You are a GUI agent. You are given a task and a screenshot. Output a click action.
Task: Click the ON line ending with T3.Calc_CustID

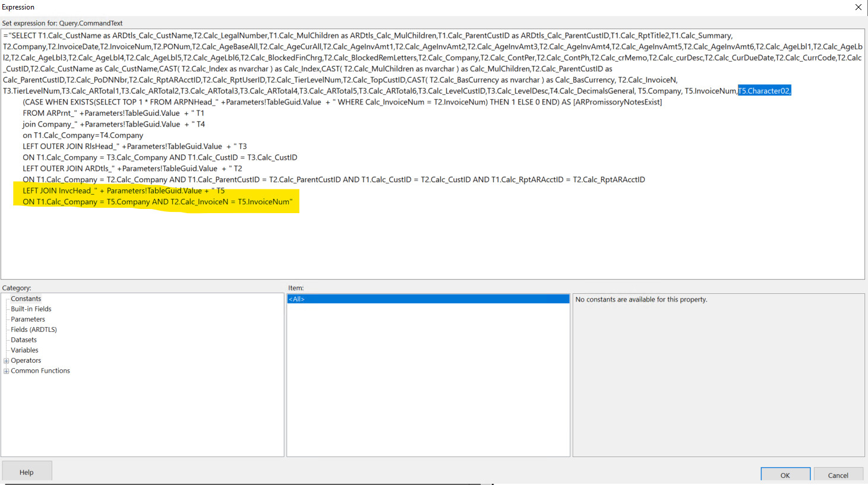pos(160,157)
